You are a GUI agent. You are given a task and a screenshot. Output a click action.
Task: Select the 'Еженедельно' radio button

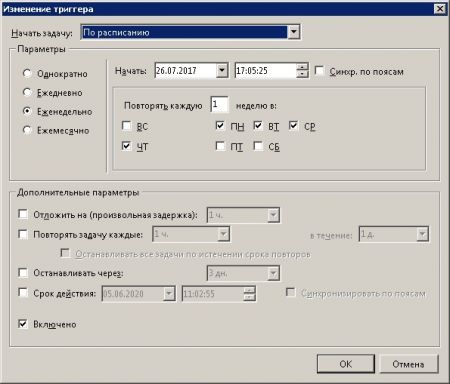click(x=27, y=111)
